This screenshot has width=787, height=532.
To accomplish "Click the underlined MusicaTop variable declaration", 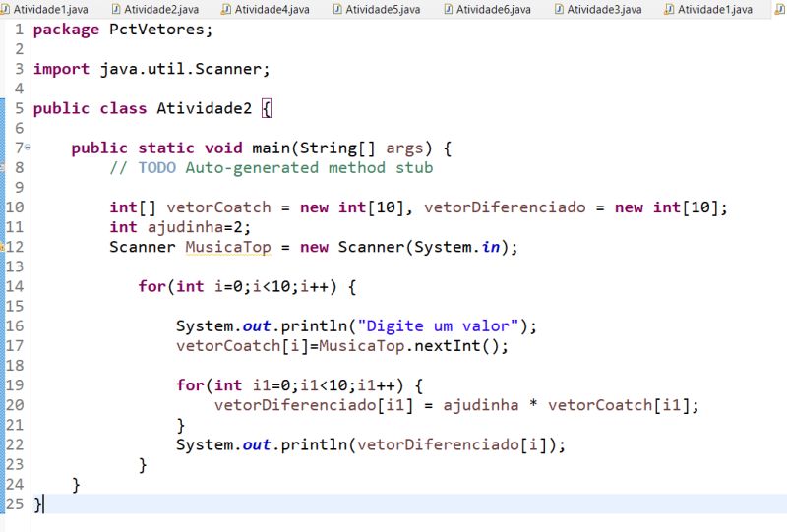I will (228, 247).
